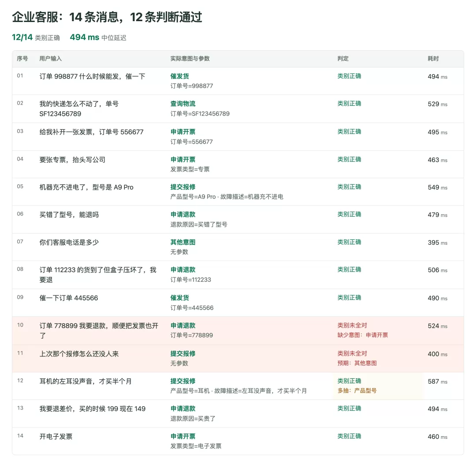Click sequence number 14
The height and width of the screenshot is (460, 476).
click(20, 436)
